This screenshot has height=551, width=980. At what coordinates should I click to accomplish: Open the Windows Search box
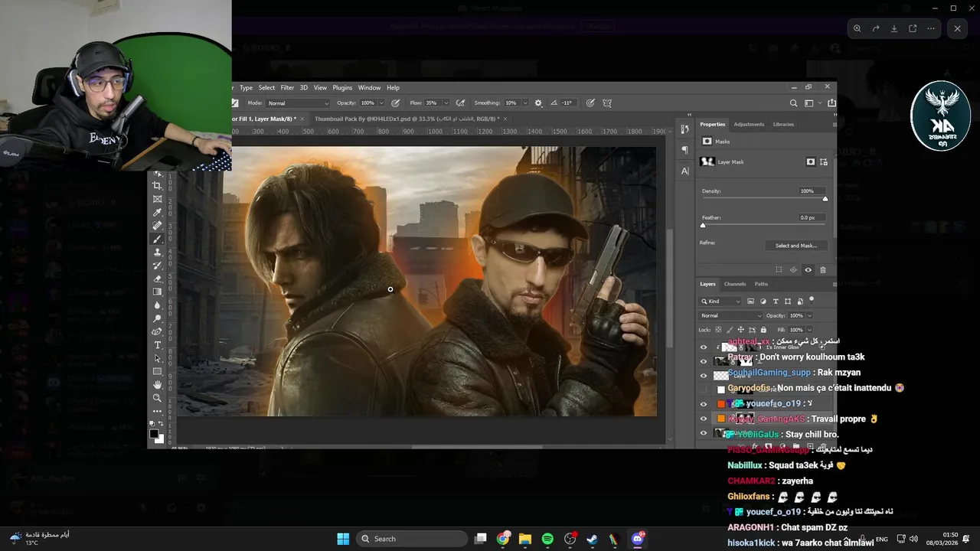(413, 539)
